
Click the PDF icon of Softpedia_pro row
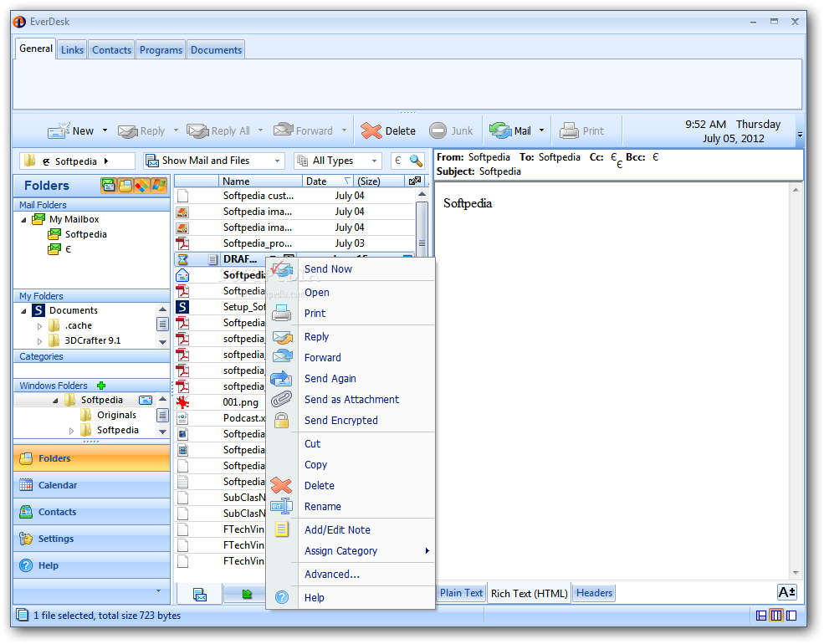[x=182, y=243]
